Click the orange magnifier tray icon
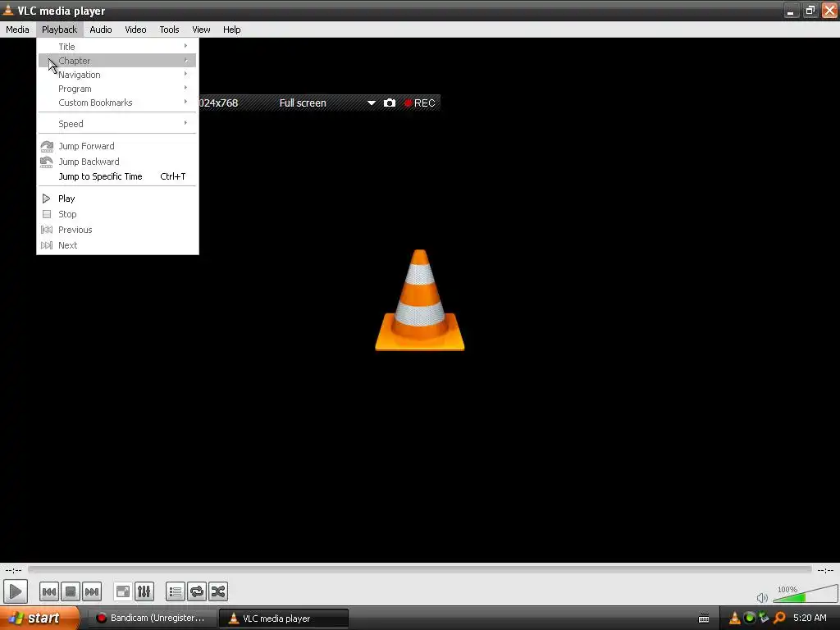The image size is (840, 630). pos(779,618)
